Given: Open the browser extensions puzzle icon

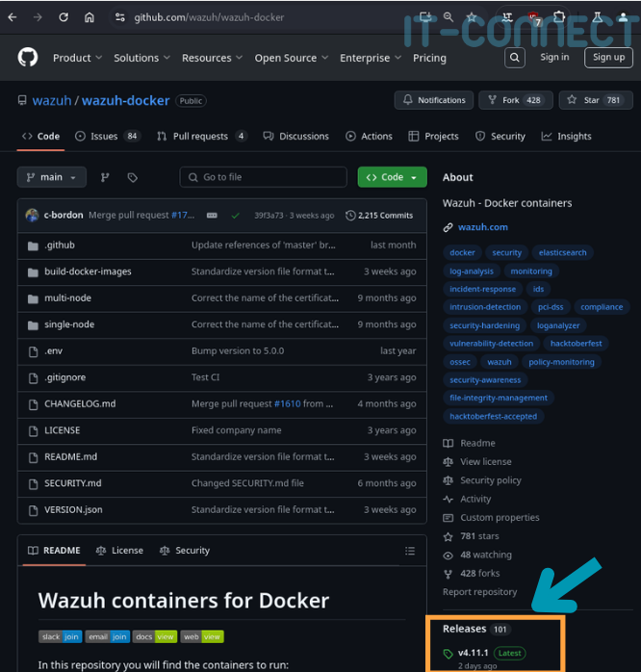Looking at the screenshot, I should (559, 17).
